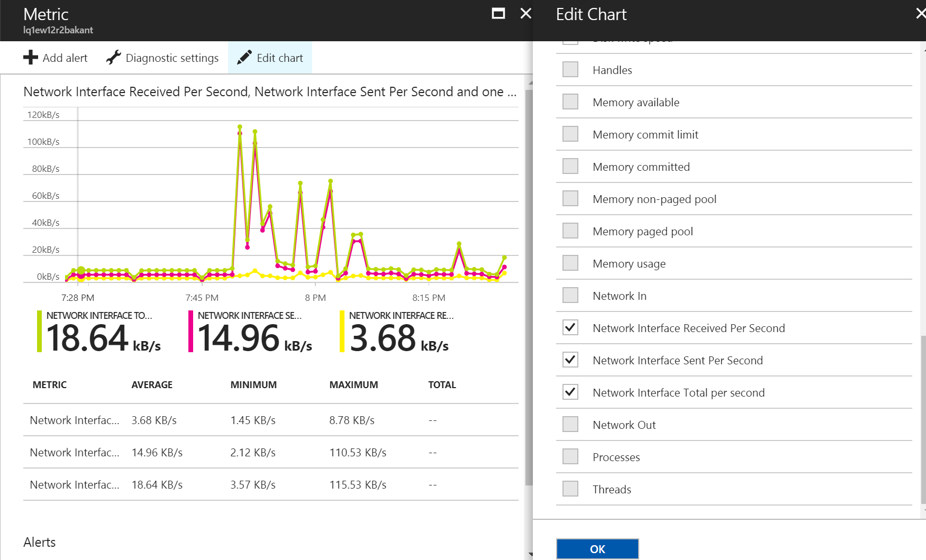Check the Network In metric

pyautogui.click(x=570, y=296)
